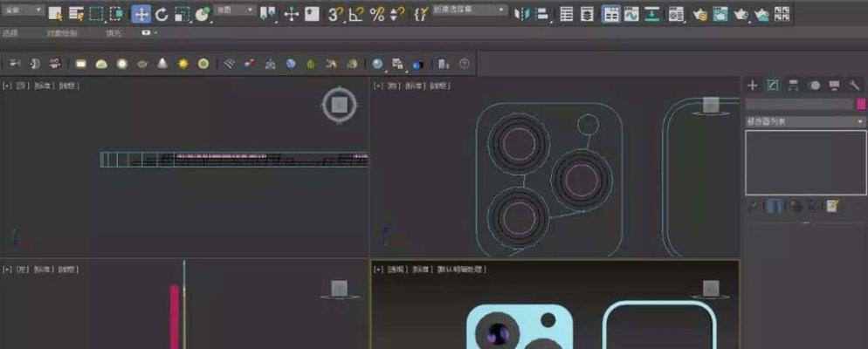Toggle Scene Explorer
This screenshot has width=868, height=349.
567,14
